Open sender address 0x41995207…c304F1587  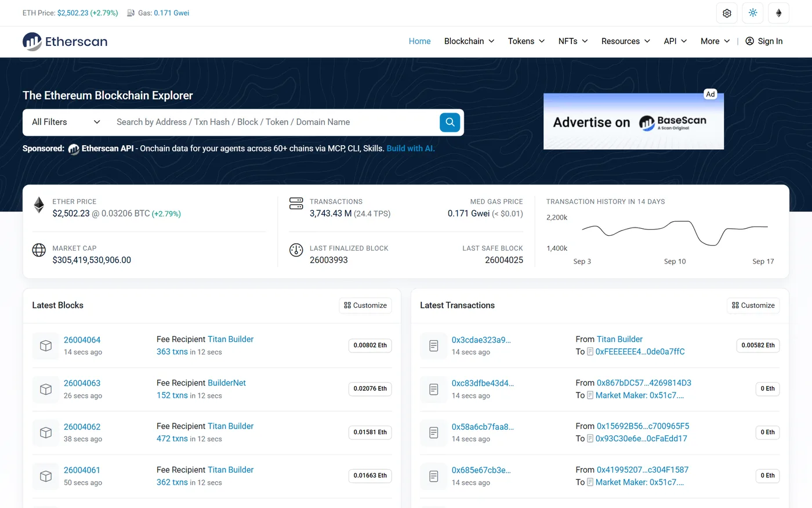point(643,470)
